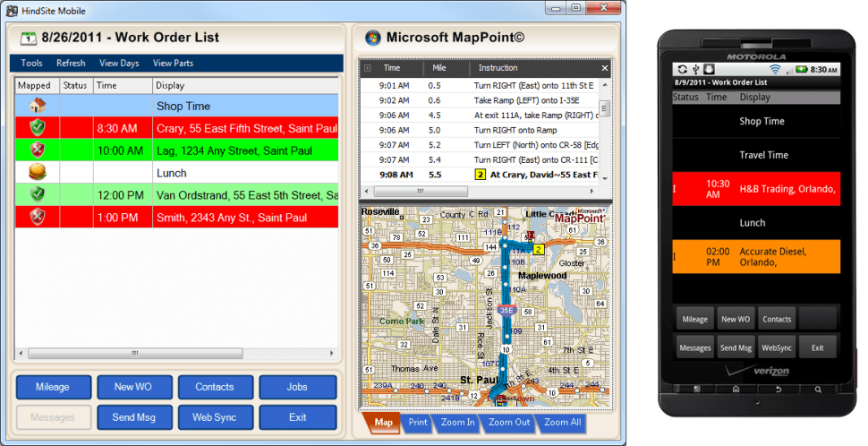Click the Instruction column header
Screen dimensions: 868x446
pos(534,68)
